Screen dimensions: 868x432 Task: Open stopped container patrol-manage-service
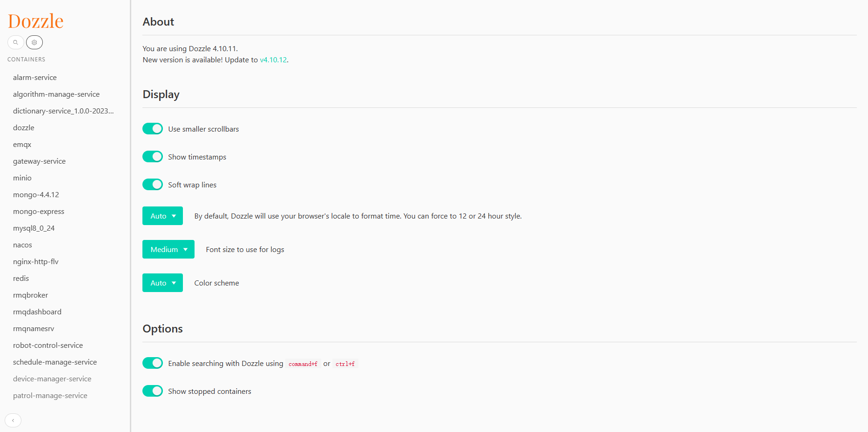pyautogui.click(x=50, y=396)
